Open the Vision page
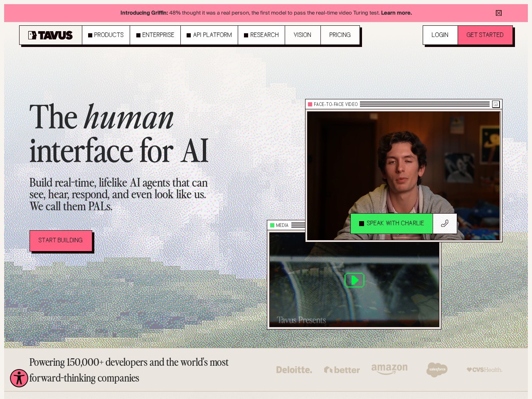Viewport: 532px width, 399px height. coord(303,35)
